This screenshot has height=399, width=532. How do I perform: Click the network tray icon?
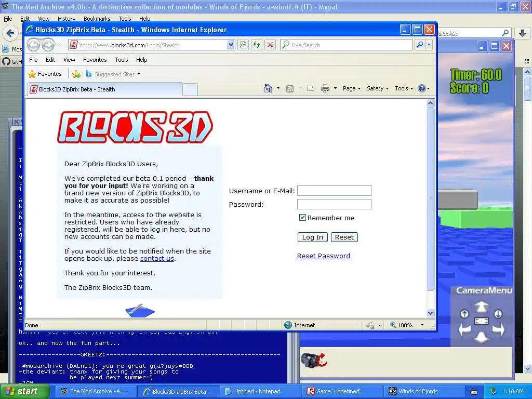click(494, 391)
